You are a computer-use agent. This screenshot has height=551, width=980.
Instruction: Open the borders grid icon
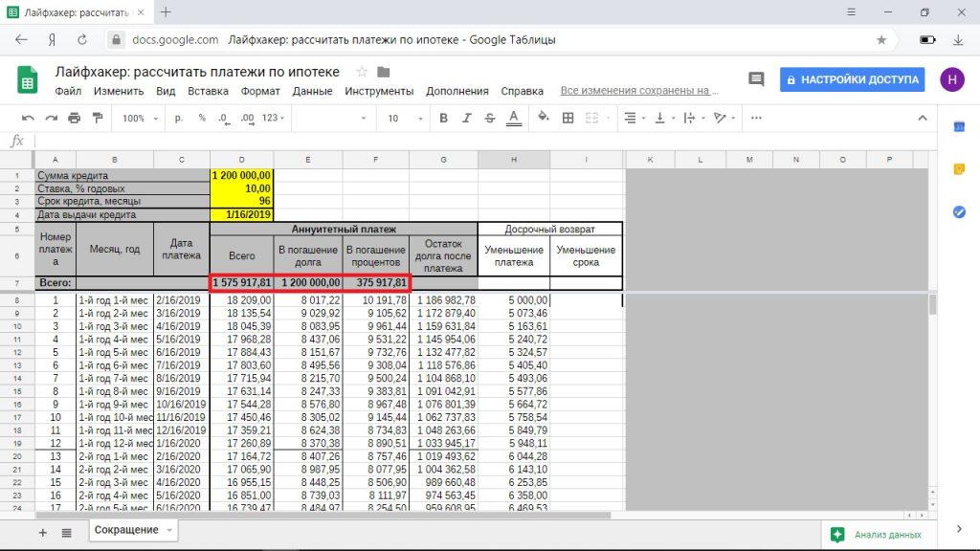568,118
